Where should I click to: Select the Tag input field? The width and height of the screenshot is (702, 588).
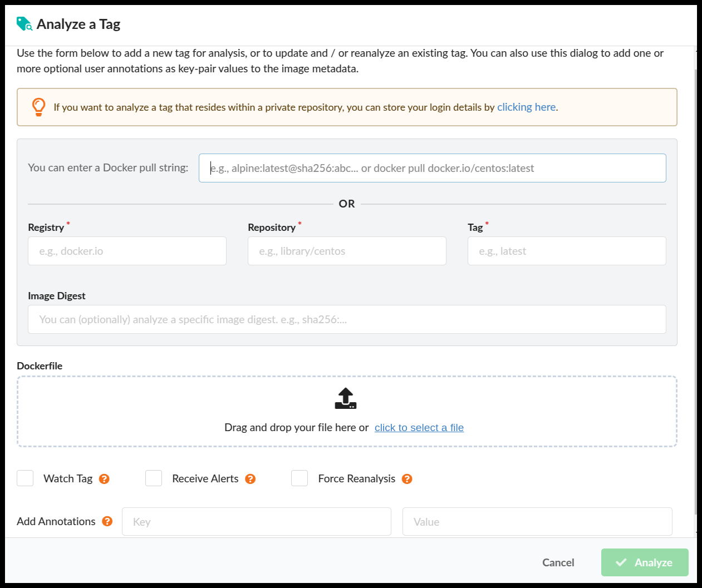(x=567, y=251)
